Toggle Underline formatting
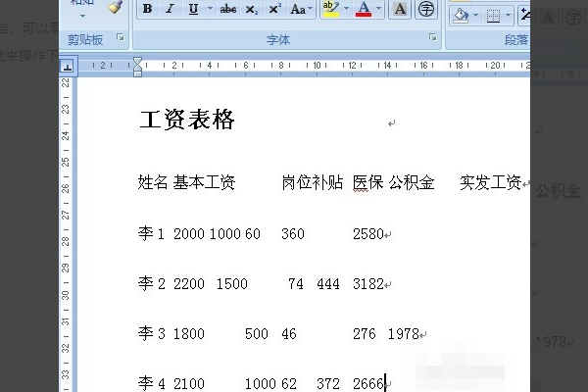 coord(193,9)
